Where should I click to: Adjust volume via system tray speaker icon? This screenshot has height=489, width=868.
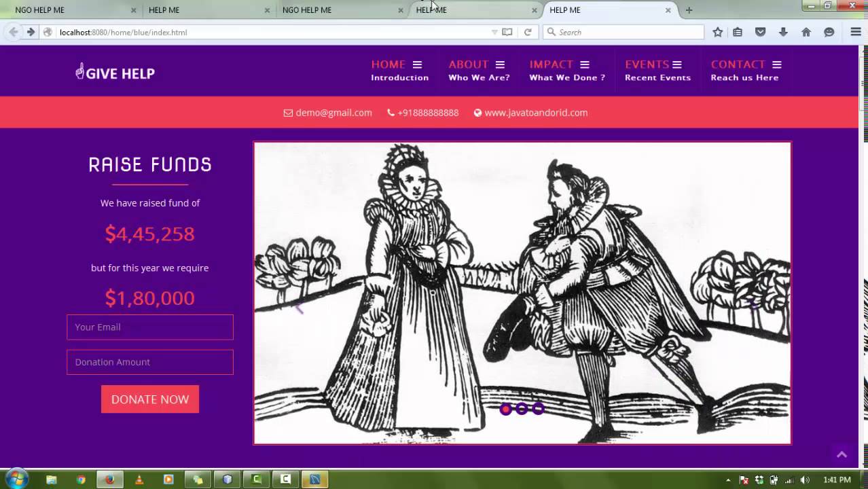[x=805, y=480]
